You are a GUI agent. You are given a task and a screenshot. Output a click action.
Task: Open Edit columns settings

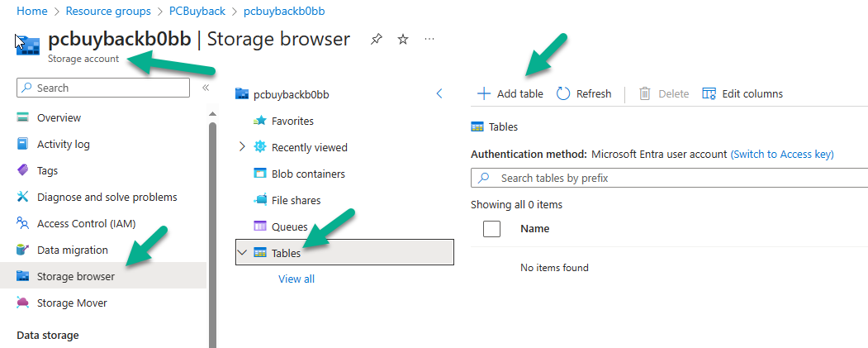pyautogui.click(x=742, y=93)
